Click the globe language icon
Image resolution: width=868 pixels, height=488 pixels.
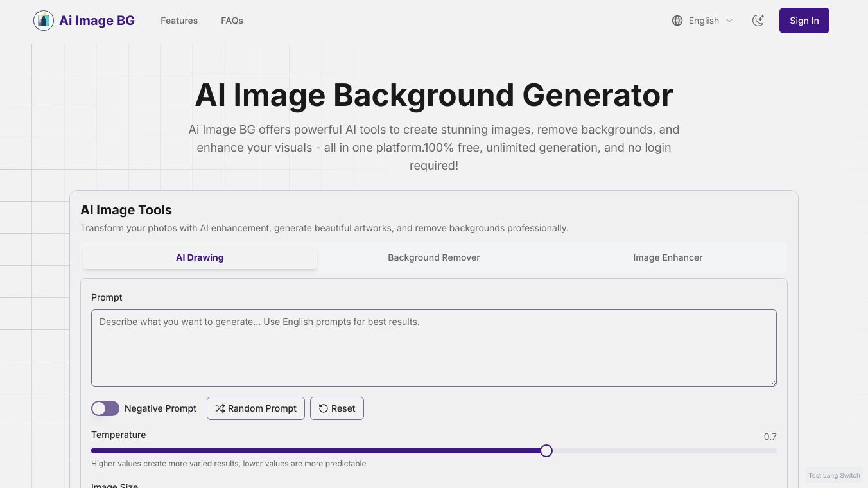tap(677, 21)
